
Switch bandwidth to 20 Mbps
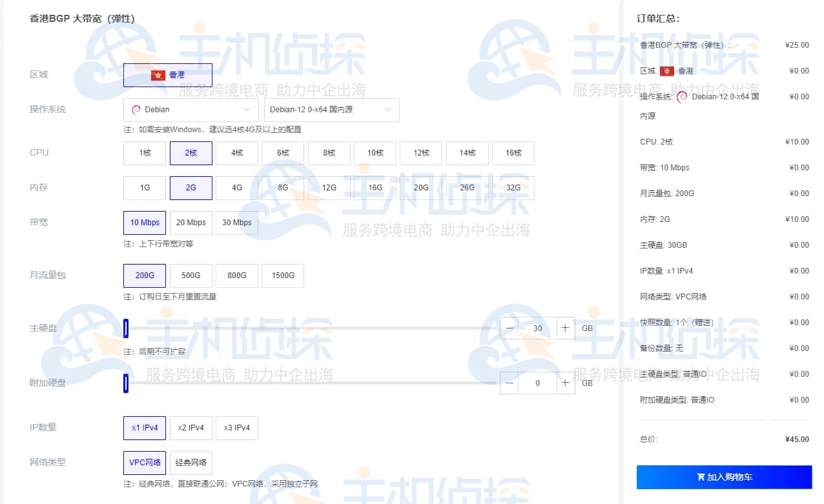[x=191, y=222]
